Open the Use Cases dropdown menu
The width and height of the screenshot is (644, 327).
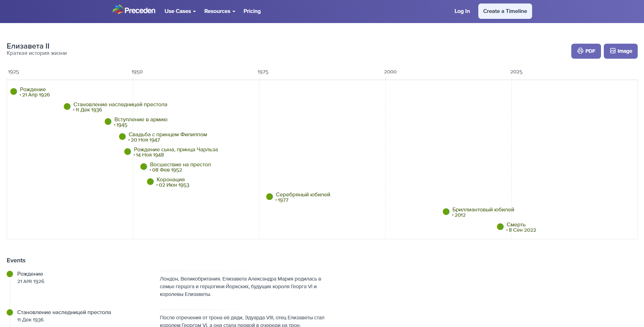coord(180,11)
